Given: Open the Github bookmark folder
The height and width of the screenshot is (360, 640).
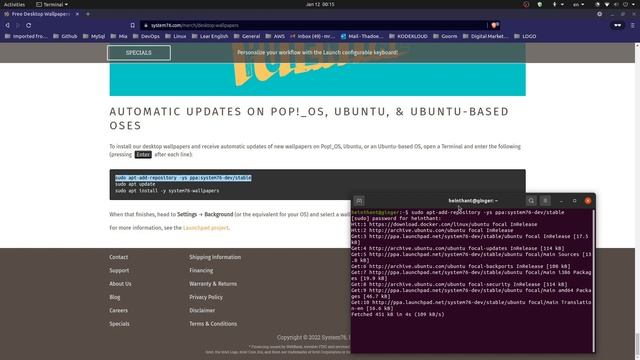Looking at the screenshot, I should point(65,36).
